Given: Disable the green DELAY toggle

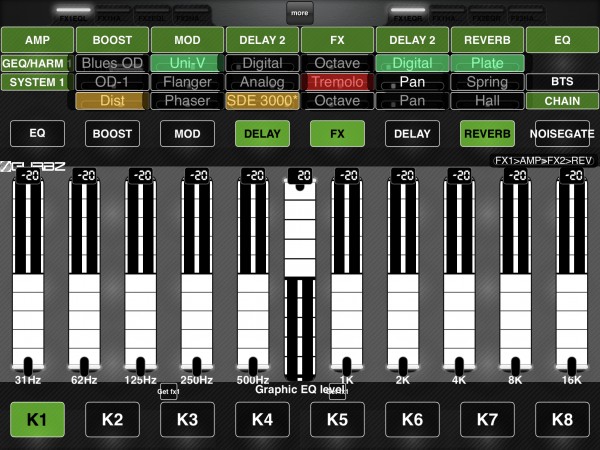Looking at the screenshot, I should click(x=262, y=134).
